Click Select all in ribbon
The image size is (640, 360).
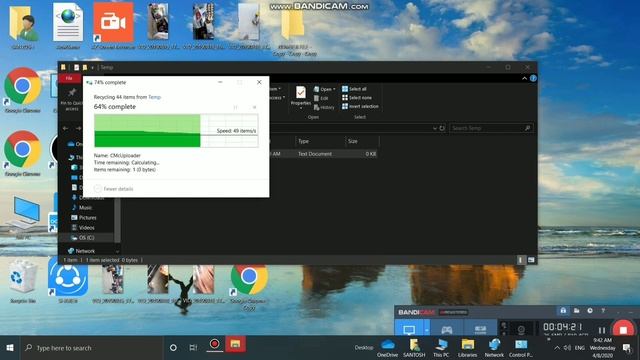pos(354,89)
